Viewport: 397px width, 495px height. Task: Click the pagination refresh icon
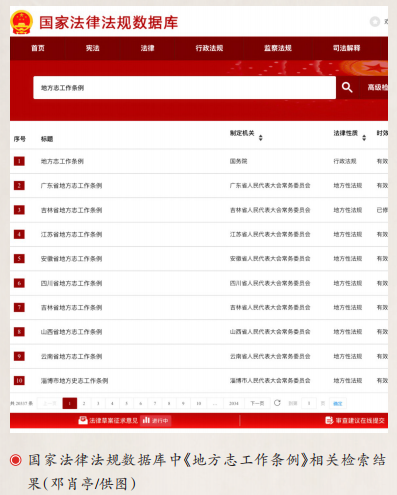277,403
